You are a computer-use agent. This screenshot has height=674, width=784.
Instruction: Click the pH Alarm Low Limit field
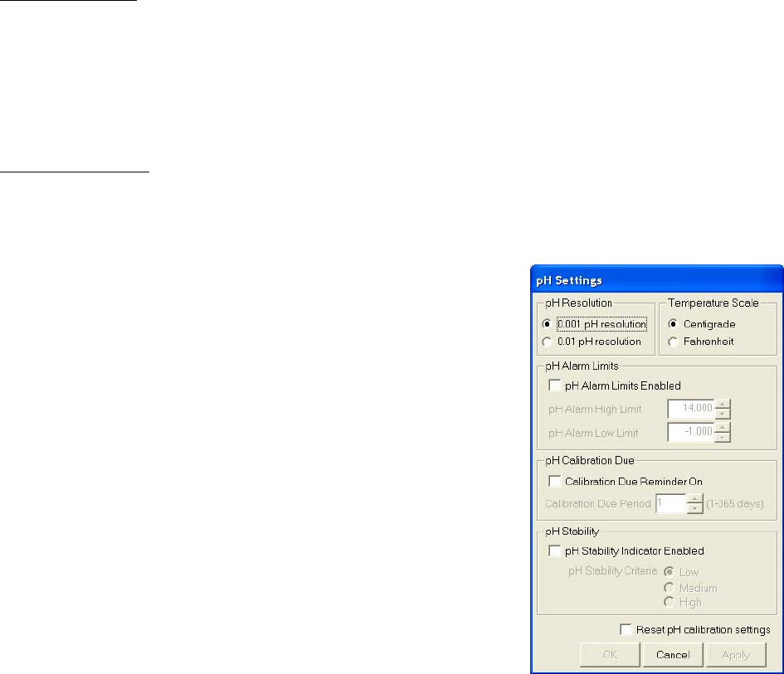click(691, 432)
